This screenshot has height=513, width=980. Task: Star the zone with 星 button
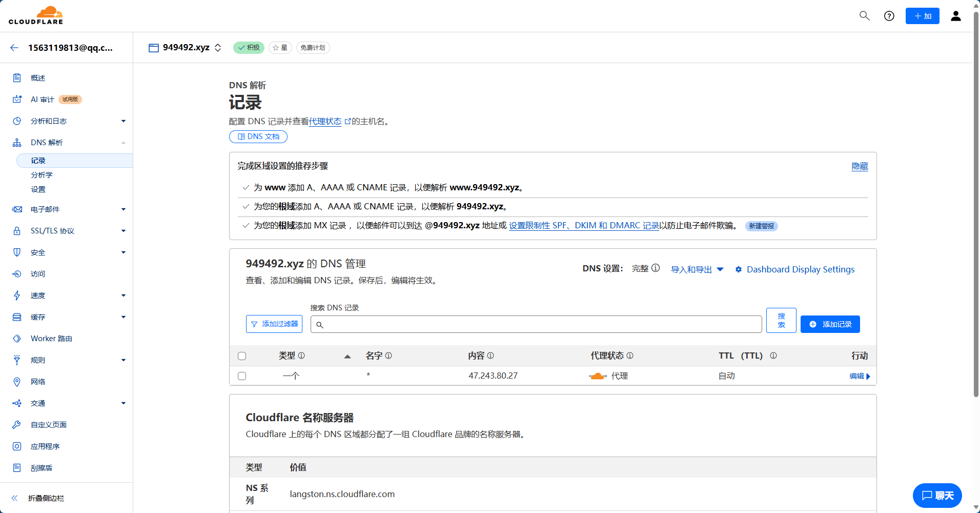tap(280, 48)
